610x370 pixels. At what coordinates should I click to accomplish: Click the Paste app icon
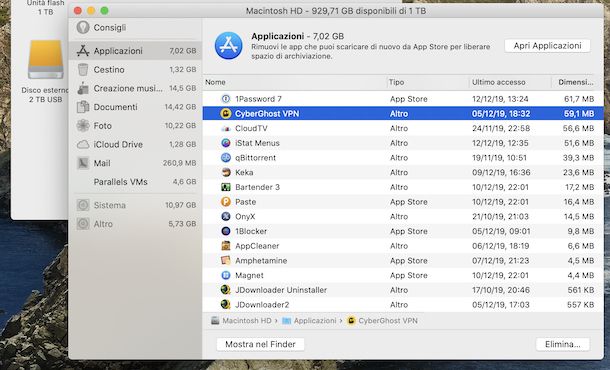[226, 202]
